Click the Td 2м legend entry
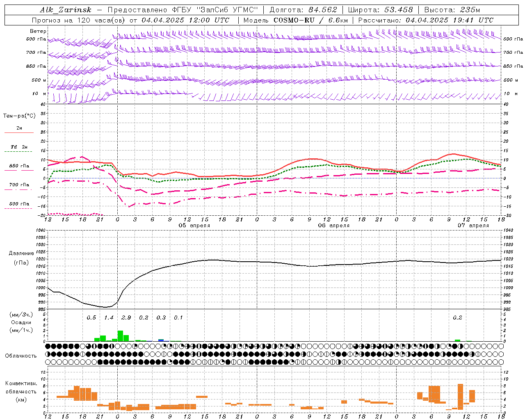This screenshot has width=525, height=420. tap(19, 147)
